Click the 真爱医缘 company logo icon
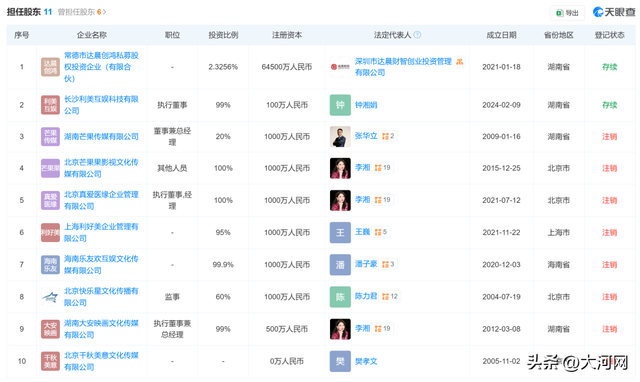 click(x=50, y=200)
